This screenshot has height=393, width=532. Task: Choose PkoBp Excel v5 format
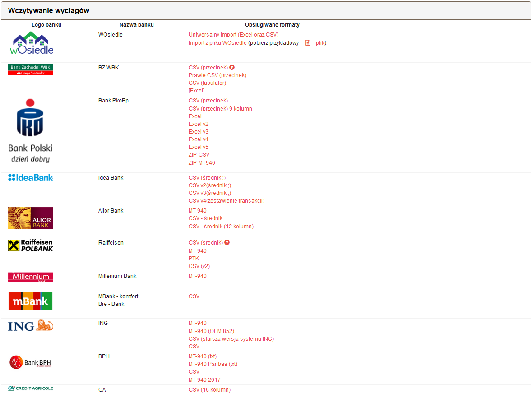[x=199, y=147]
